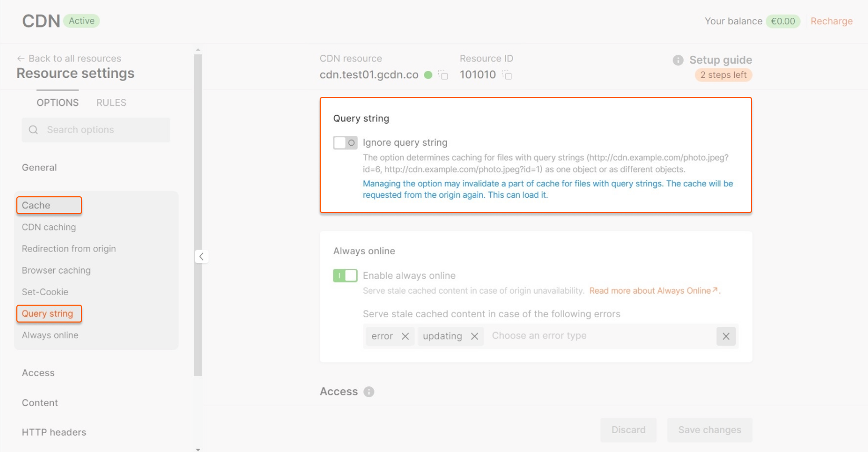868x452 pixels.
Task: Click the info icon beside Access heading
Action: [369, 391]
